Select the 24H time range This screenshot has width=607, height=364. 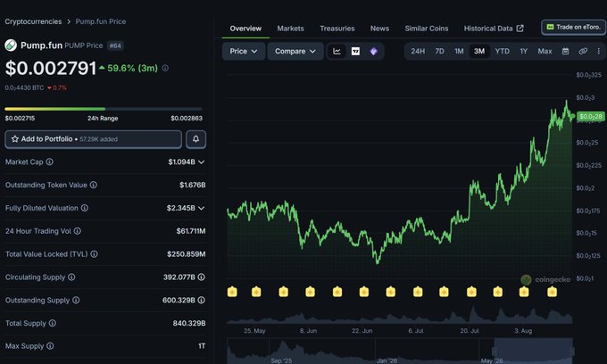click(x=418, y=51)
